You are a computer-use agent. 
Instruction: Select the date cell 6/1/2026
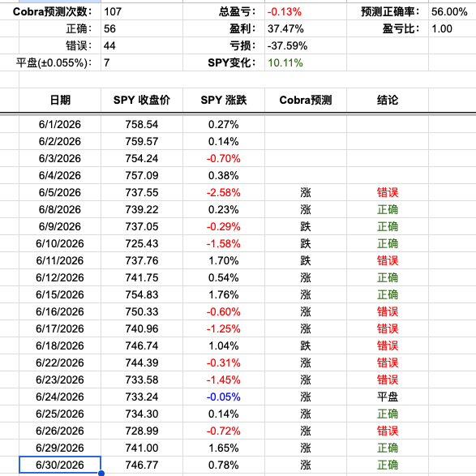click(x=60, y=124)
